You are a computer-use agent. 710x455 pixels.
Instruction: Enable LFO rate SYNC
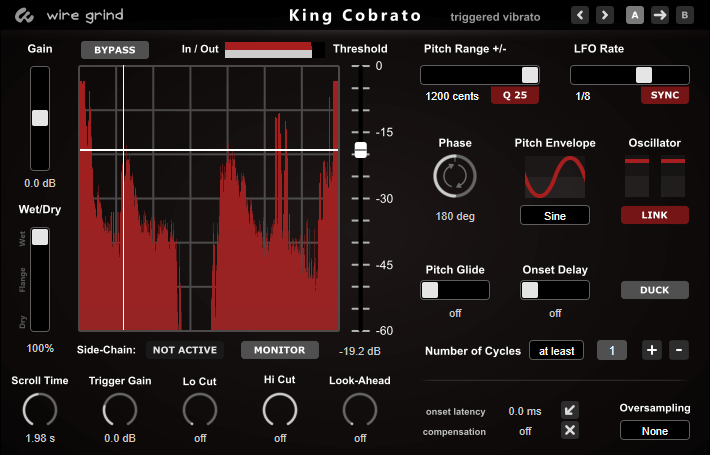tap(665, 95)
